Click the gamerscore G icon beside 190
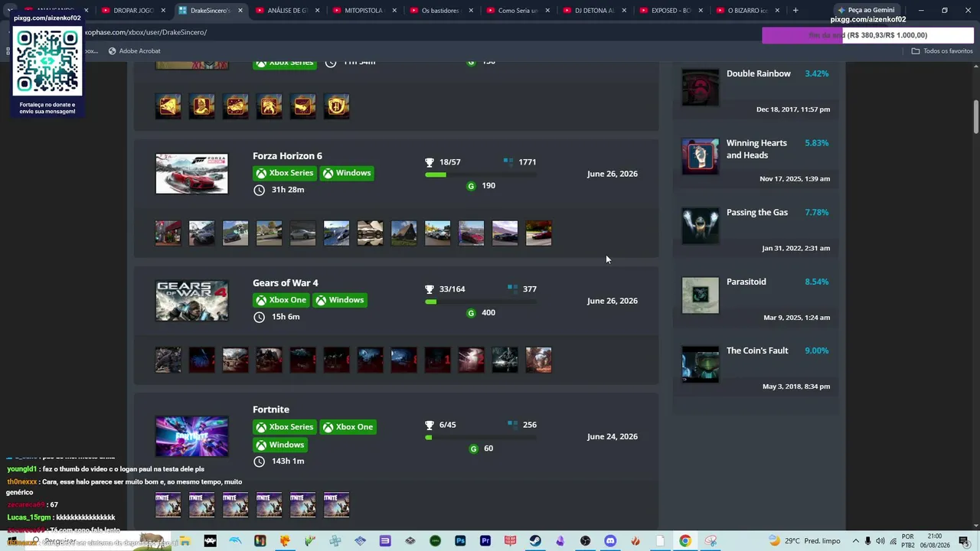Image resolution: width=980 pixels, height=551 pixels. coord(471,186)
